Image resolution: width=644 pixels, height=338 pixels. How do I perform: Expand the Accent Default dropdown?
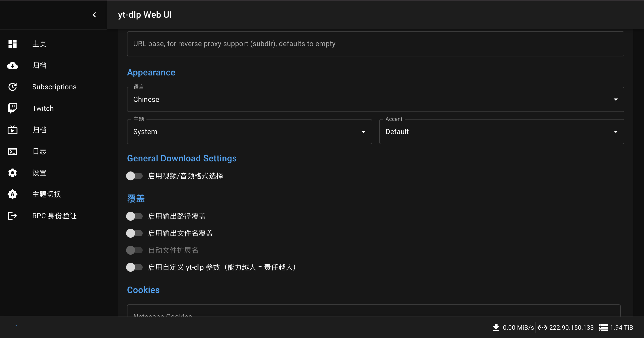tap(501, 132)
